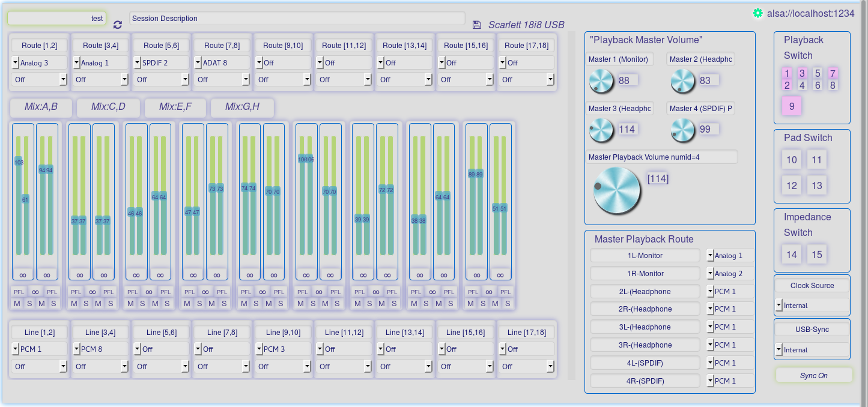
Task: Click the gear icon next to alsa://localhost:1234
Action: (757, 13)
